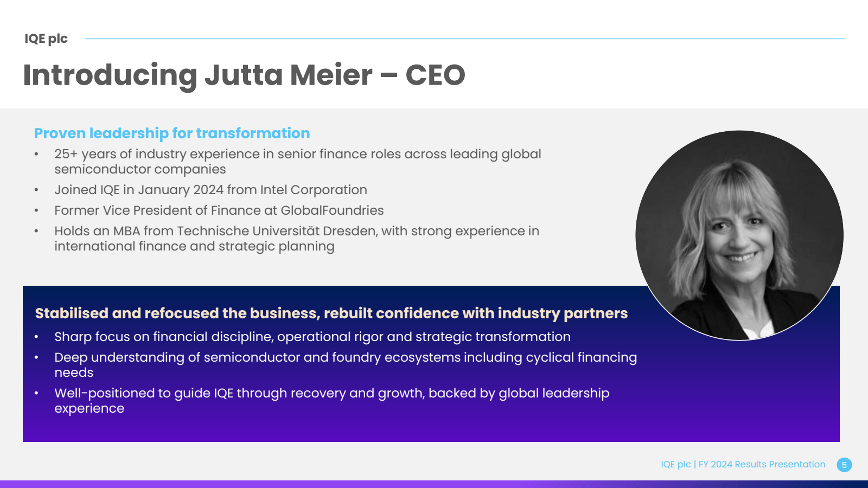Click the 'Well-positioned to guide IQE' bullet
Screen dimensions: 868x488
pyautogui.click(x=332, y=401)
